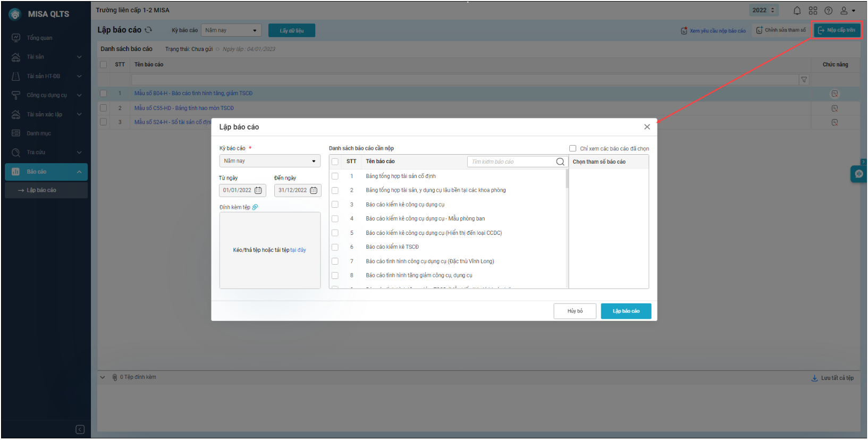Click the tại đây upload link
Screen dimensions: 868x440
tap(298, 250)
